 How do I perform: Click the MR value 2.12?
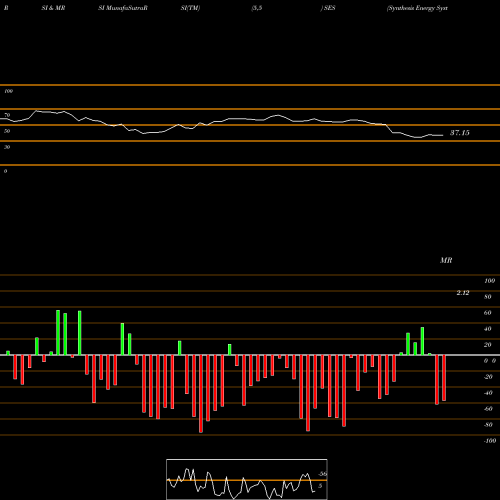click(463, 293)
